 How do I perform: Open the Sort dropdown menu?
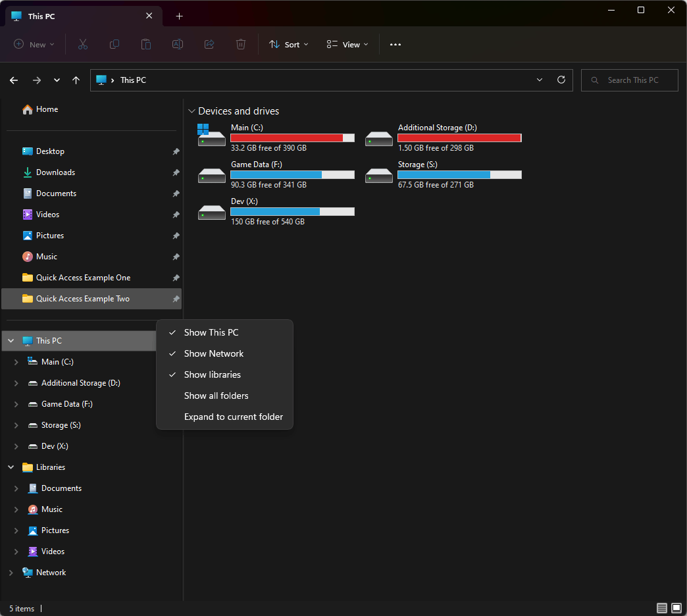[x=289, y=44]
